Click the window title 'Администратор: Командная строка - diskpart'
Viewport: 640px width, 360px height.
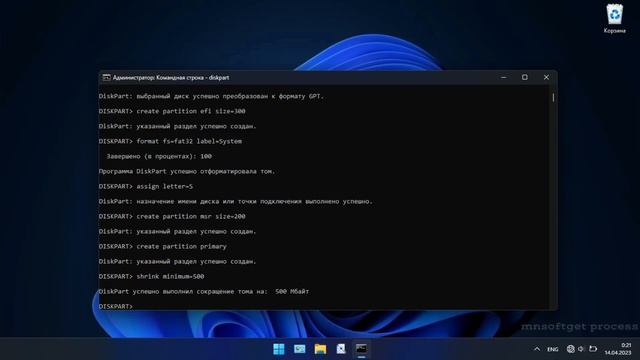(x=171, y=78)
